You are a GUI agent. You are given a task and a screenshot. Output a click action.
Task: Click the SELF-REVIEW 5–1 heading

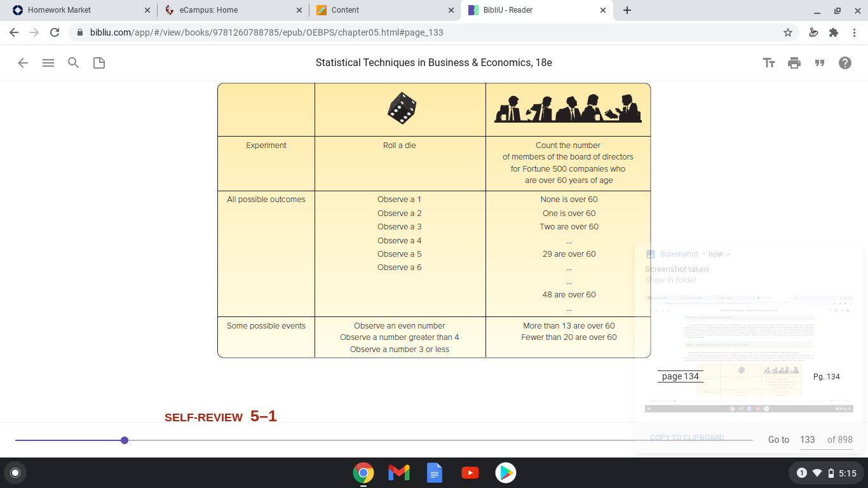coord(220,417)
